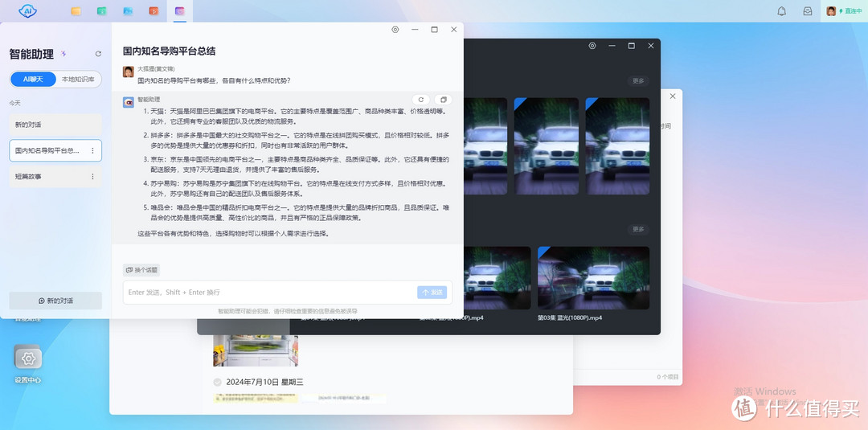Open the blue photo app in top bar
The height and width of the screenshot is (430, 868).
[x=128, y=11]
